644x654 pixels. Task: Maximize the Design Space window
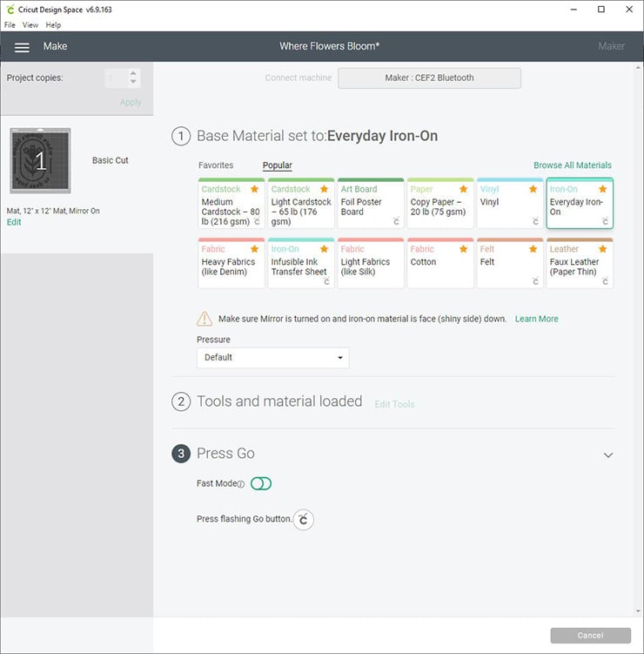(601, 10)
